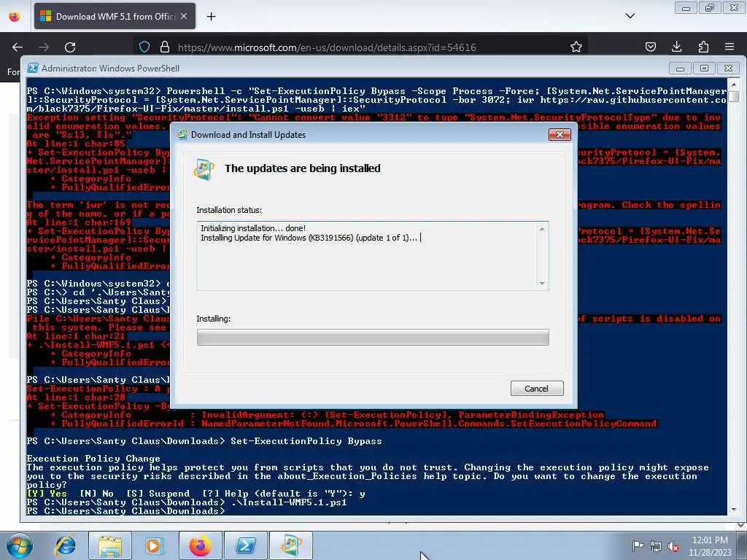Open Windows Explorer from taskbar
This screenshot has height=560, width=747.
tap(110, 545)
